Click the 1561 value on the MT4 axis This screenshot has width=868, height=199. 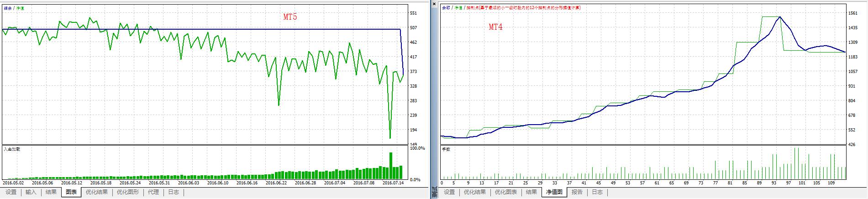(852, 14)
